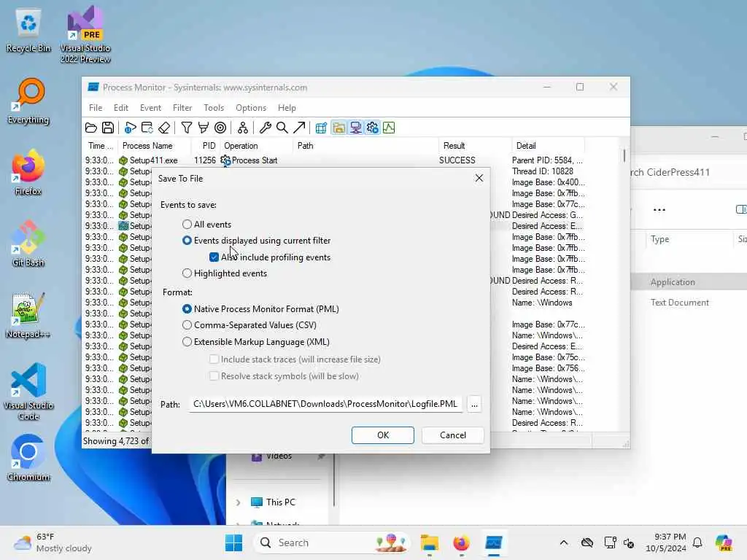Uncheck Also include profiling events checkbox
747x560 pixels.
tap(214, 257)
